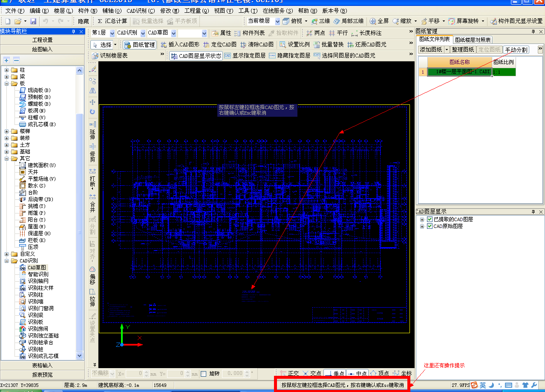Image resolution: width=545 pixels, height=392 pixels.
Task: Click the 工程设置 project settings button
Action: 43,40
